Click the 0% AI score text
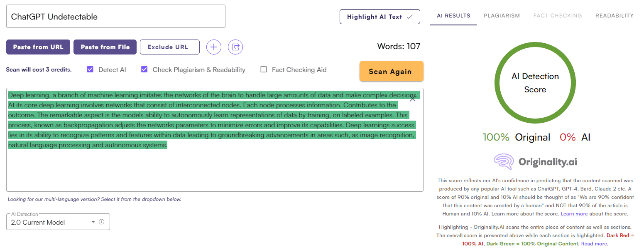644x250 pixels. pos(575,137)
